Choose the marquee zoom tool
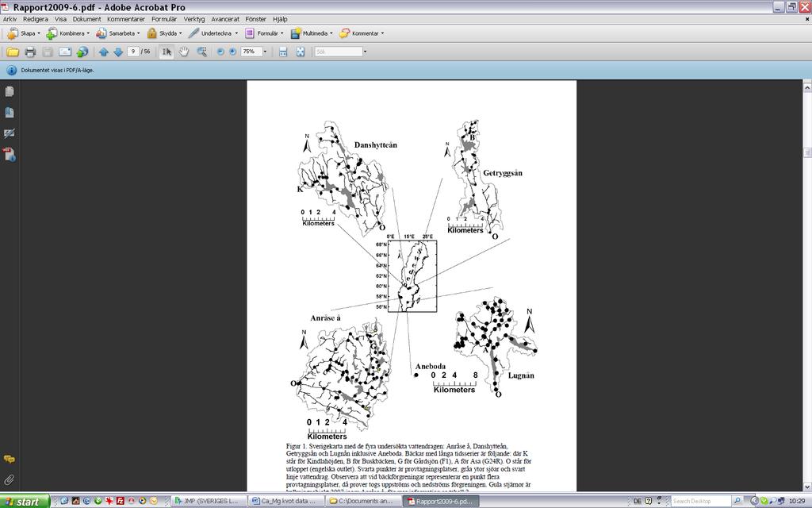 click(x=202, y=52)
